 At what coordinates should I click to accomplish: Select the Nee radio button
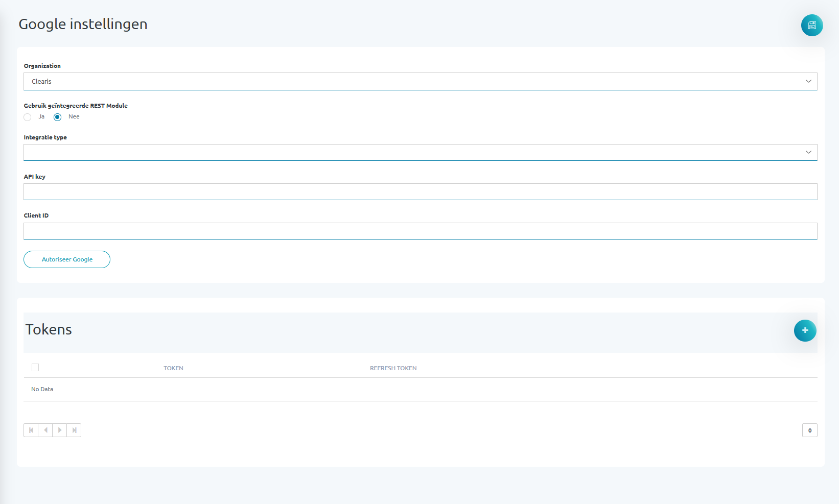[58, 117]
